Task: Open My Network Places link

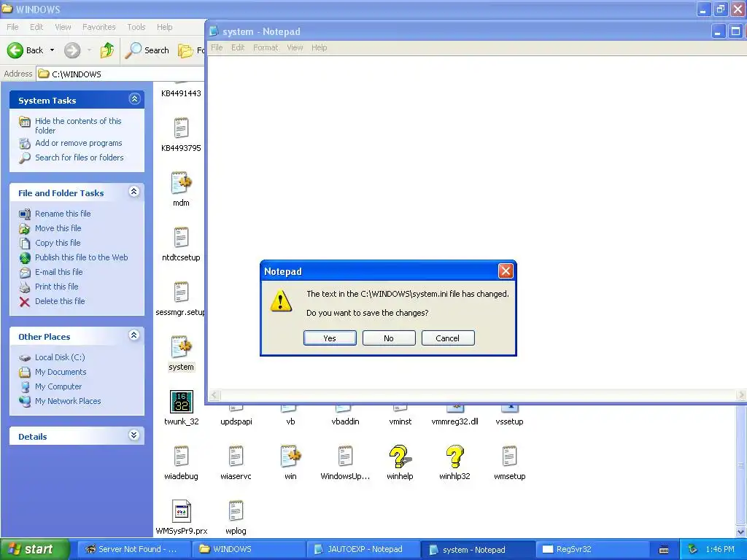Action: coord(68,402)
